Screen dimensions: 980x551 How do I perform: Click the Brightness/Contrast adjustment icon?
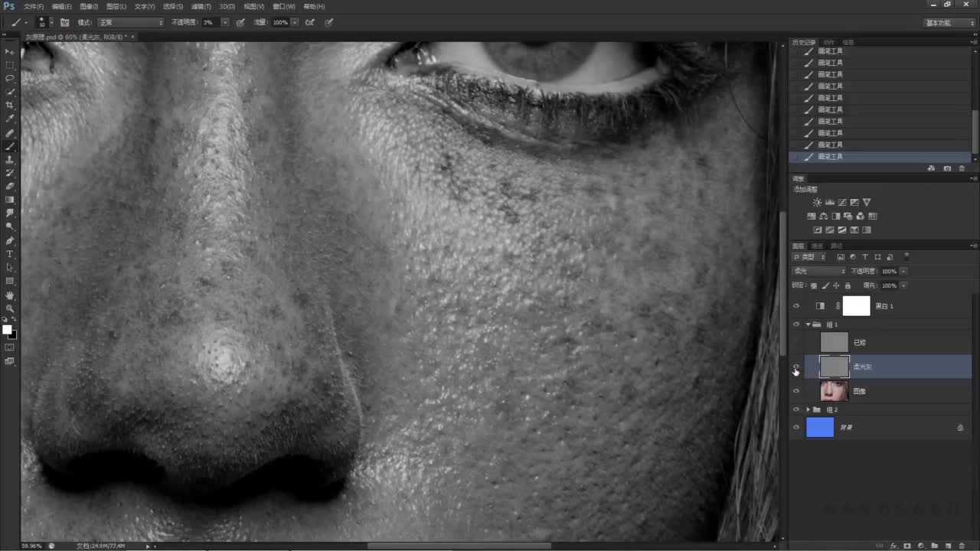coord(817,202)
